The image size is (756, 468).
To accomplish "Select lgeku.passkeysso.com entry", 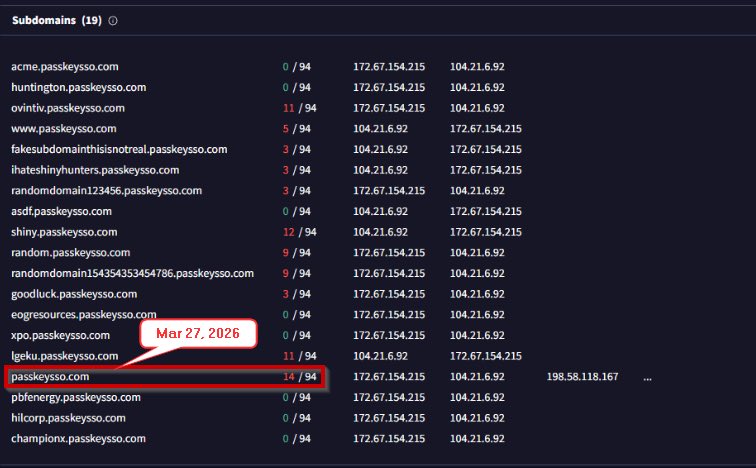I will click(65, 356).
